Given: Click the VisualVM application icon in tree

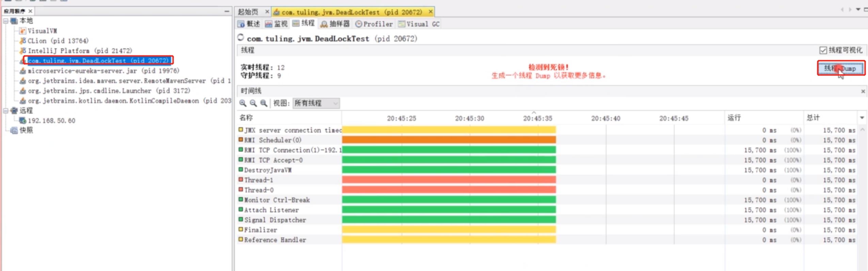Looking at the screenshot, I should [x=23, y=31].
